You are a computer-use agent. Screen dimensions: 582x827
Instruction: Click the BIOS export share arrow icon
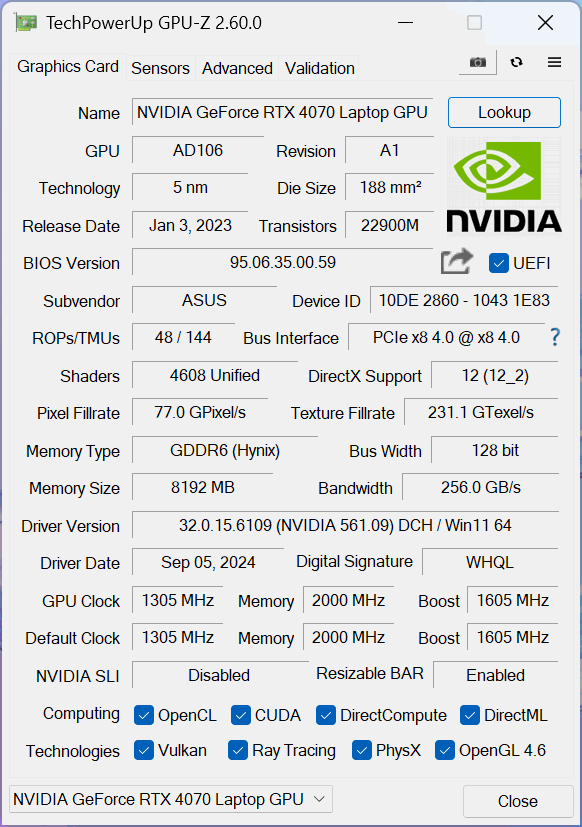(x=457, y=261)
